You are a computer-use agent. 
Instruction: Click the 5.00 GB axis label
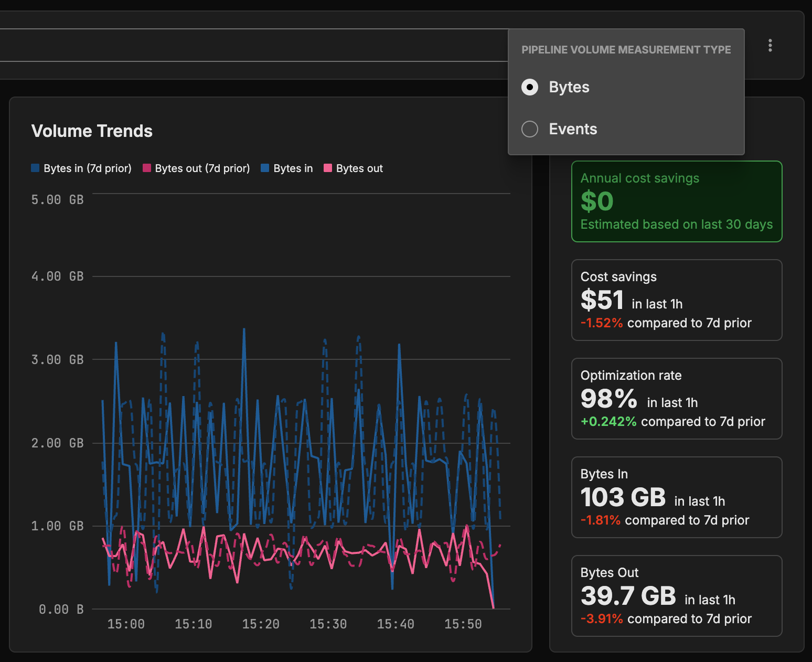coord(57,200)
